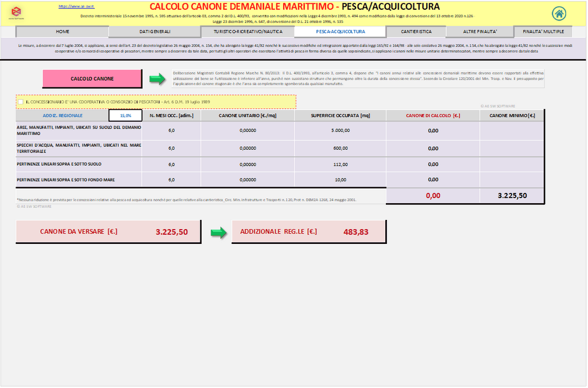Switch to the DATI GENERALI tab

(x=155, y=32)
